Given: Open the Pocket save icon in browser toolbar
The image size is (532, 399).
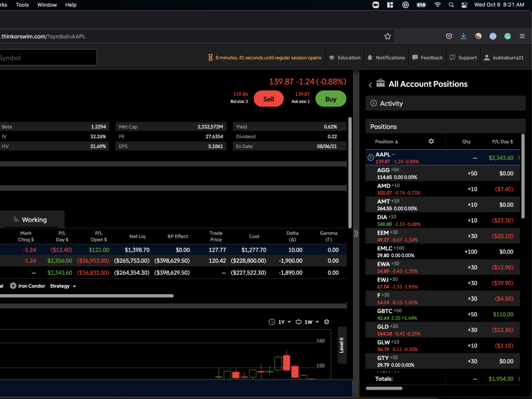Looking at the screenshot, I should [x=449, y=36].
